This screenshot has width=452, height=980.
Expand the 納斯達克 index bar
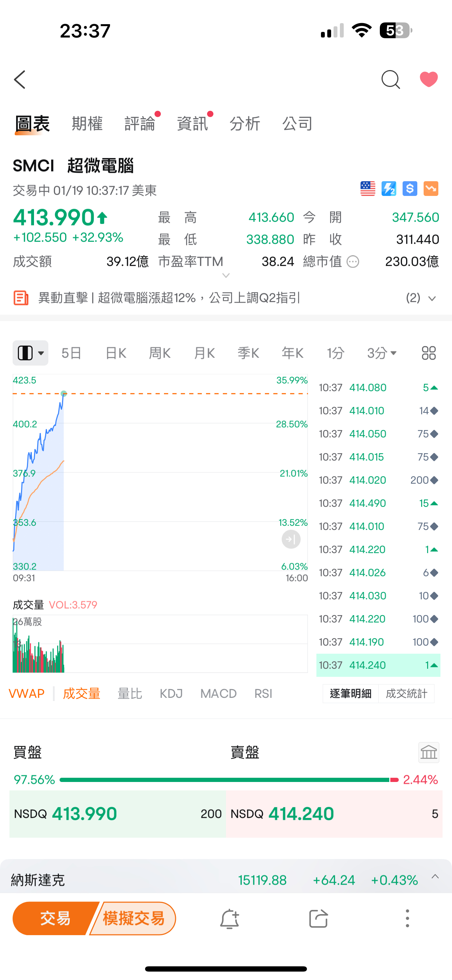pyautogui.click(x=435, y=877)
